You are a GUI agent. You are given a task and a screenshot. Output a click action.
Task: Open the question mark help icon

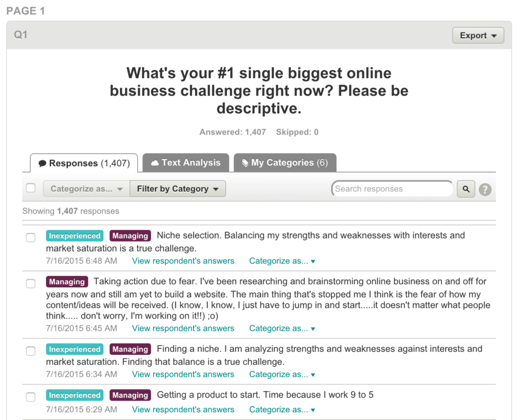pos(485,190)
